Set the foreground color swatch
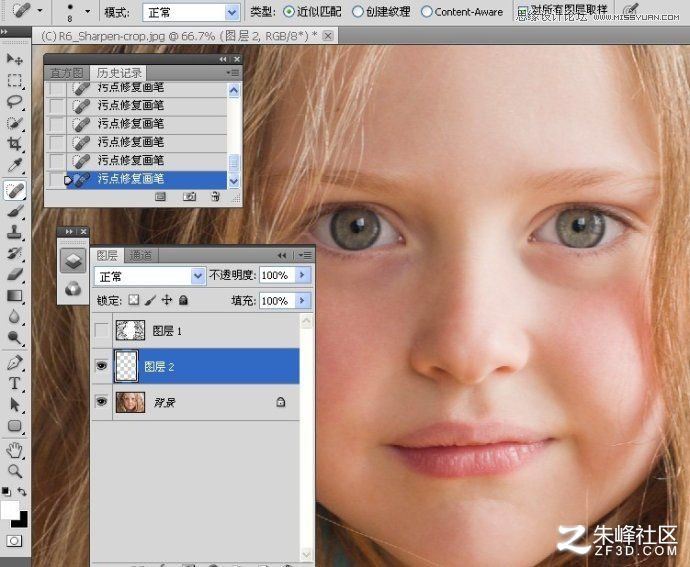 (x=10, y=510)
